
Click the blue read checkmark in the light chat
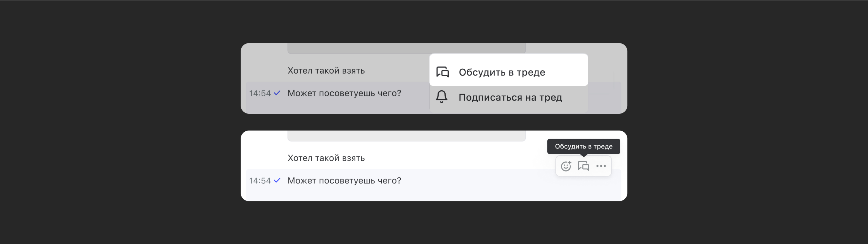(x=277, y=180)
